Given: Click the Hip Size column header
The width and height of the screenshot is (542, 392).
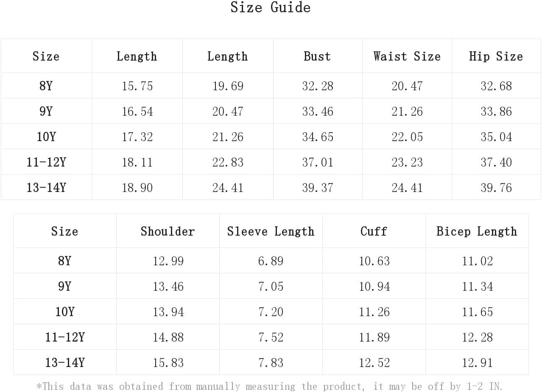Looking at the screenshot, I should (496, 56).
